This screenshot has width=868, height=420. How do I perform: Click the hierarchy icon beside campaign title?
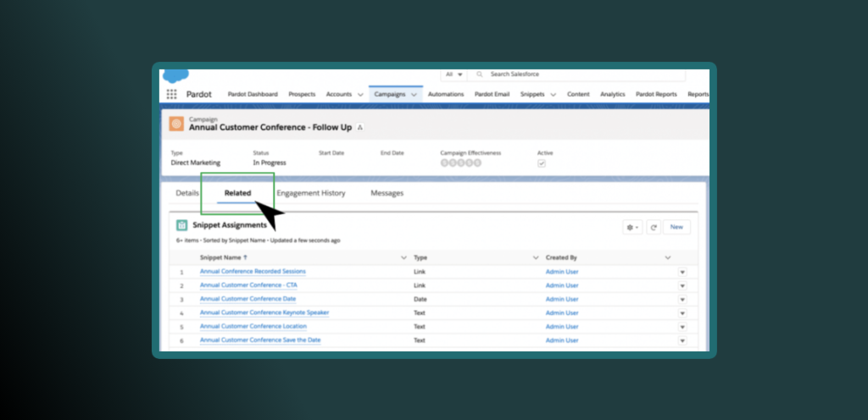(x=359, y=128)
